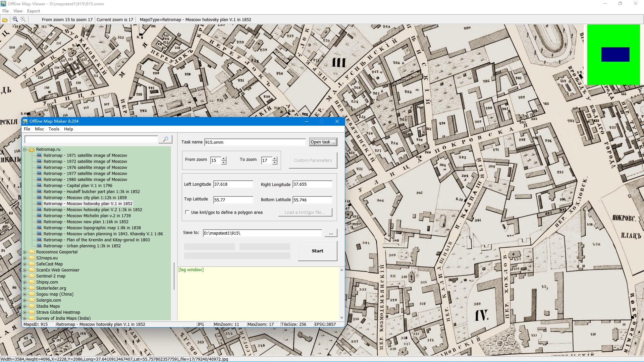The width and height of the screenshot is (644, 362).
Task: Collapse the Retromap.ru tree node
Action: (x=24, y=149)
